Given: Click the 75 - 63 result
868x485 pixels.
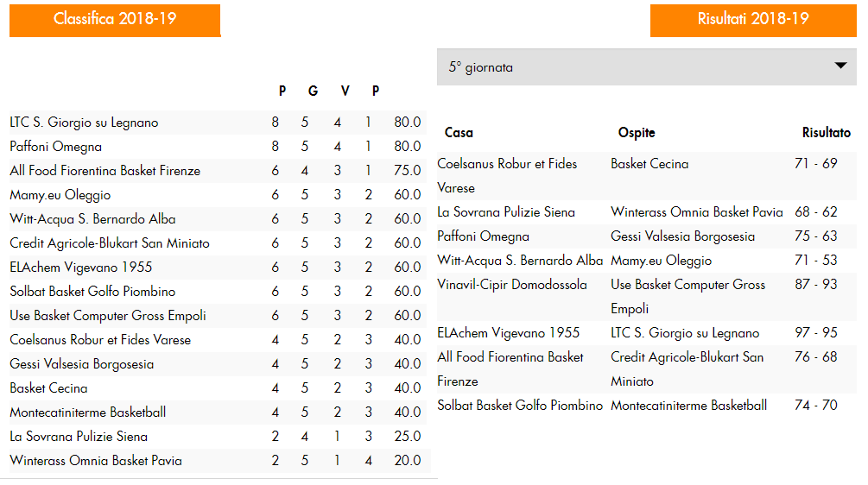Looking at the screenshot, I should tap(816, 236).
